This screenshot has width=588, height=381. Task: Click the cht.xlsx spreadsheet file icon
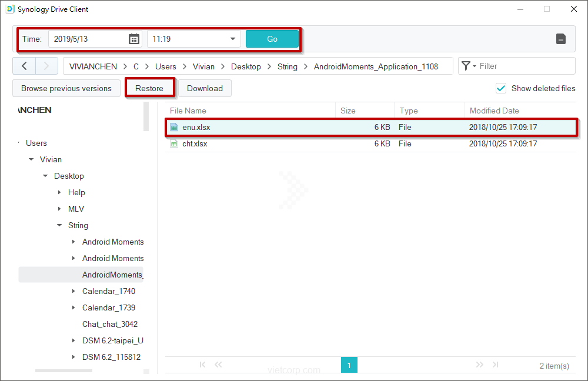point(174,143)
